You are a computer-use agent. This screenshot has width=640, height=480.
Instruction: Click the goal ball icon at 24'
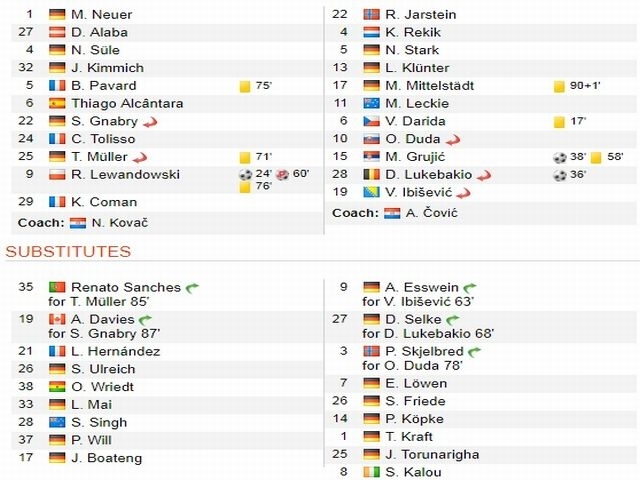point(245,175)
